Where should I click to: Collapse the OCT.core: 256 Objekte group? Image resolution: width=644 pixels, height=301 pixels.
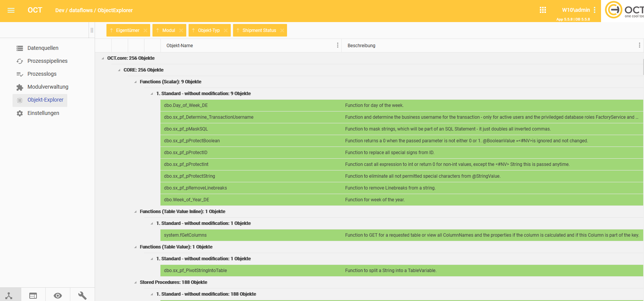103,58
